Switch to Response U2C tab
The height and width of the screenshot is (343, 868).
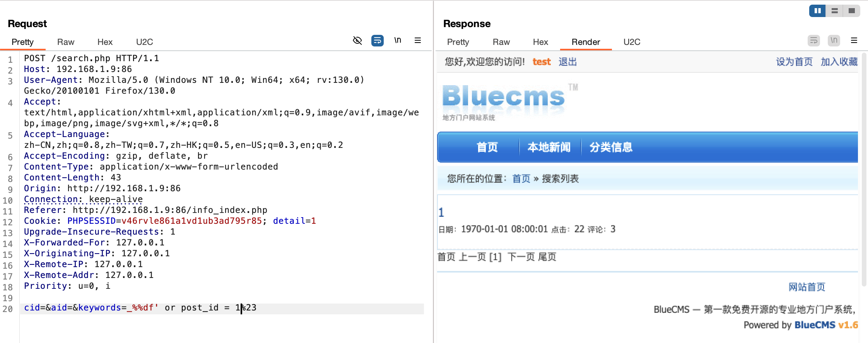click(x=632, y=42)
